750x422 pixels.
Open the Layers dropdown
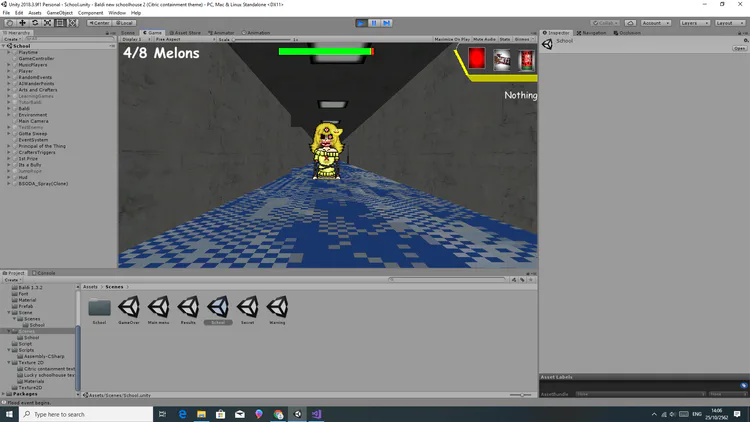(695, 23)
